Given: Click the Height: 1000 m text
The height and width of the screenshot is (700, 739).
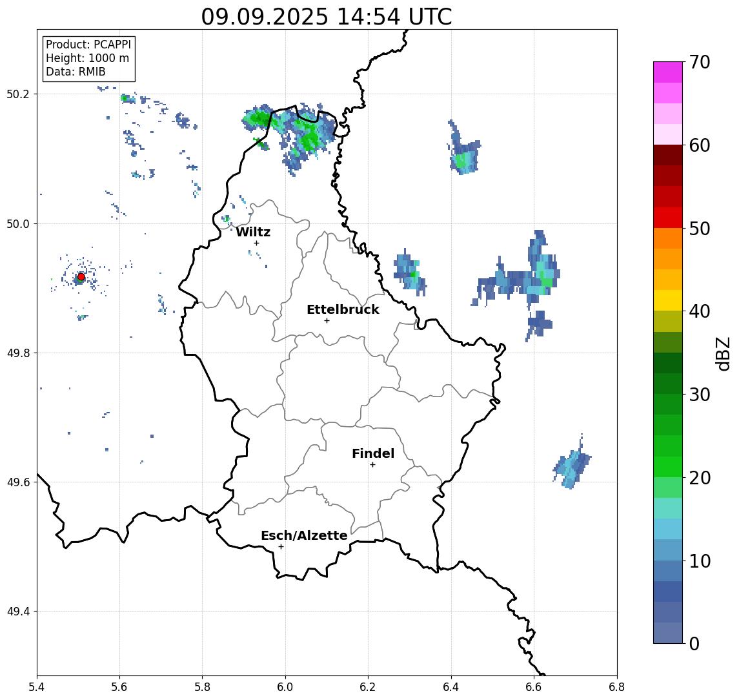Looking at the screenshot, I should [87, 58].
